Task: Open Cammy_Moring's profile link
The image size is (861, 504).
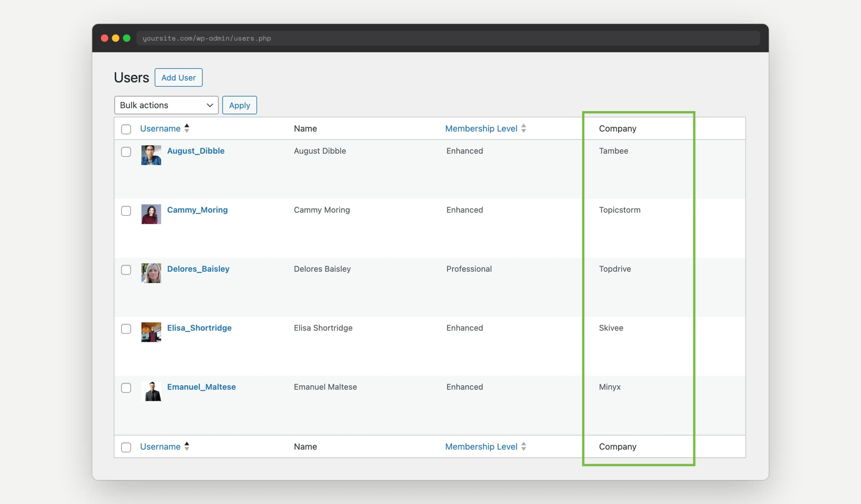Action: click(x=197, y=210)
